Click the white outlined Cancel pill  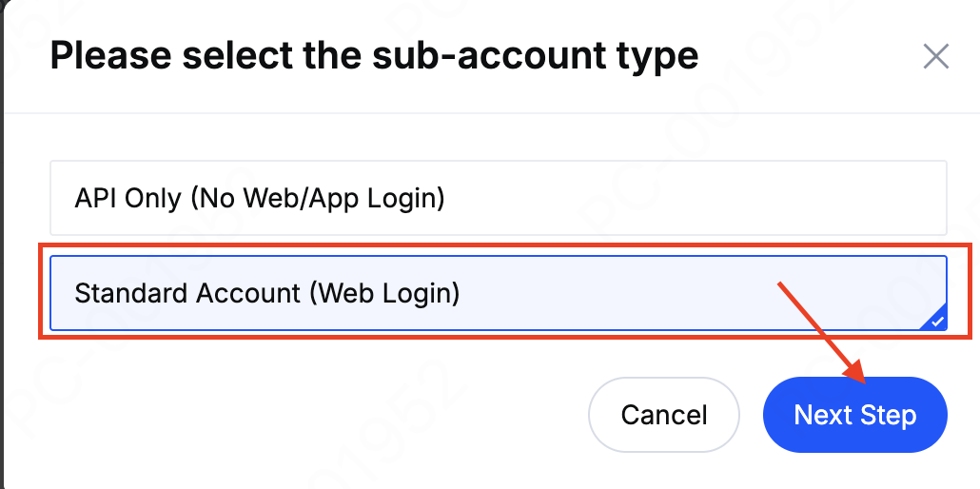(x=664, y=415)
